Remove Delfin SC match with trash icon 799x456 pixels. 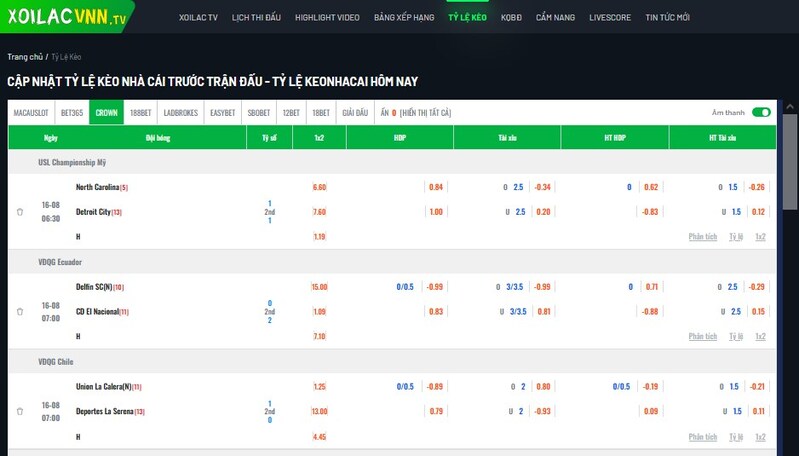click(x=20, y=311)
